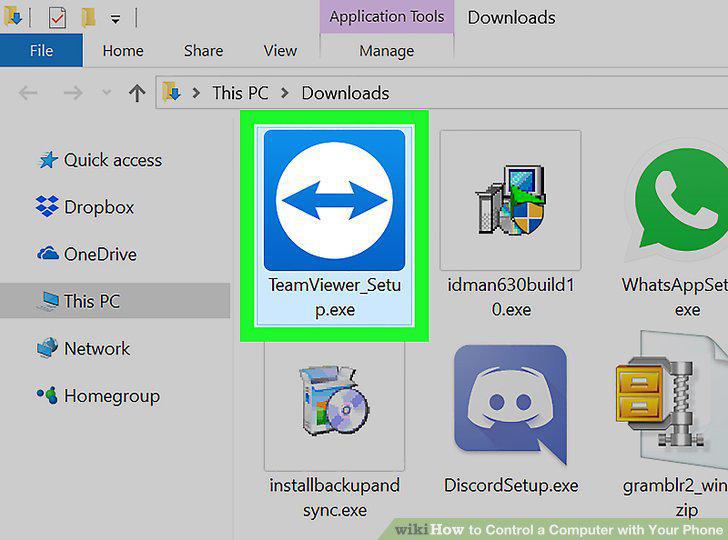Open OneDrive in the navigation pane
Image resolution: width=728 pixels, height=540 pixels.
87,254
